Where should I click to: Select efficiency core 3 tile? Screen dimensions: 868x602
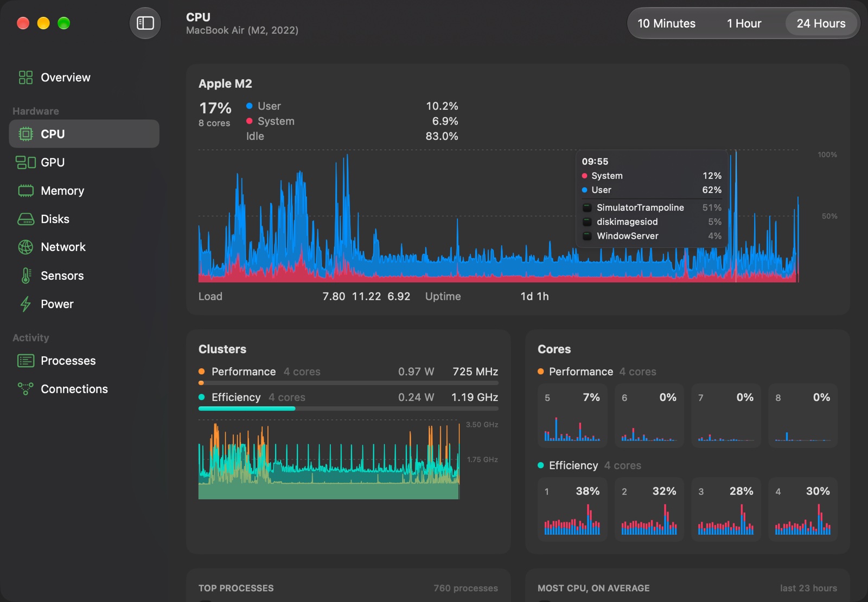726,509
